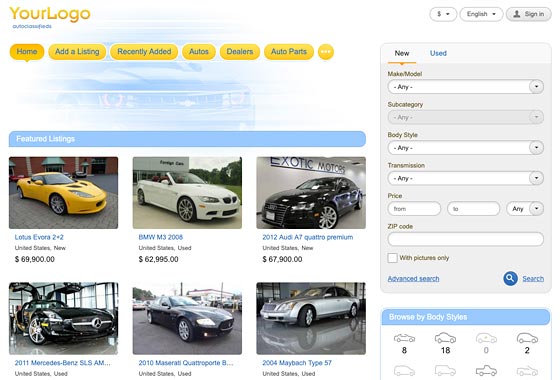Click the Advanced search link
560x380 pixels.
(x=414, y=279)
